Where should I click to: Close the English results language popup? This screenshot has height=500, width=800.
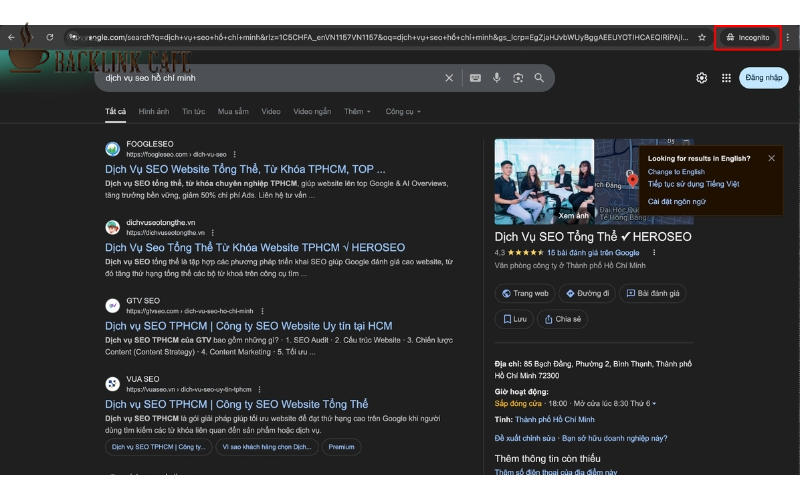pos(771,158)
